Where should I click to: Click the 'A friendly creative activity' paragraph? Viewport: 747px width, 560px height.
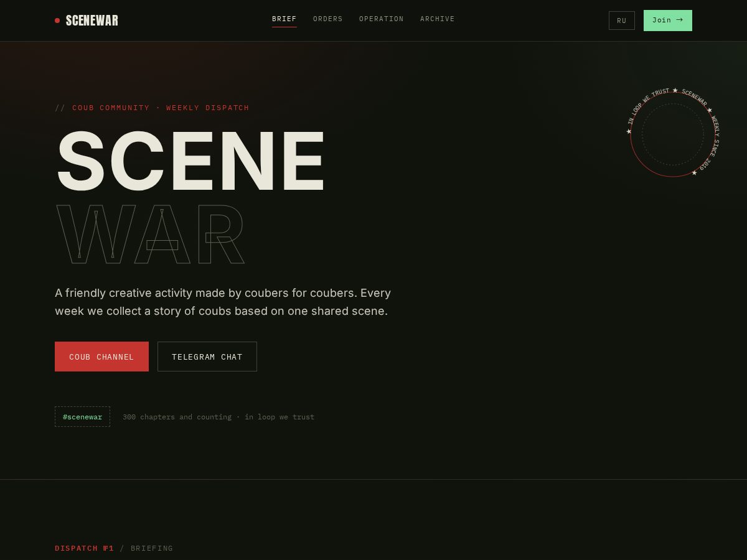[223, 302]
